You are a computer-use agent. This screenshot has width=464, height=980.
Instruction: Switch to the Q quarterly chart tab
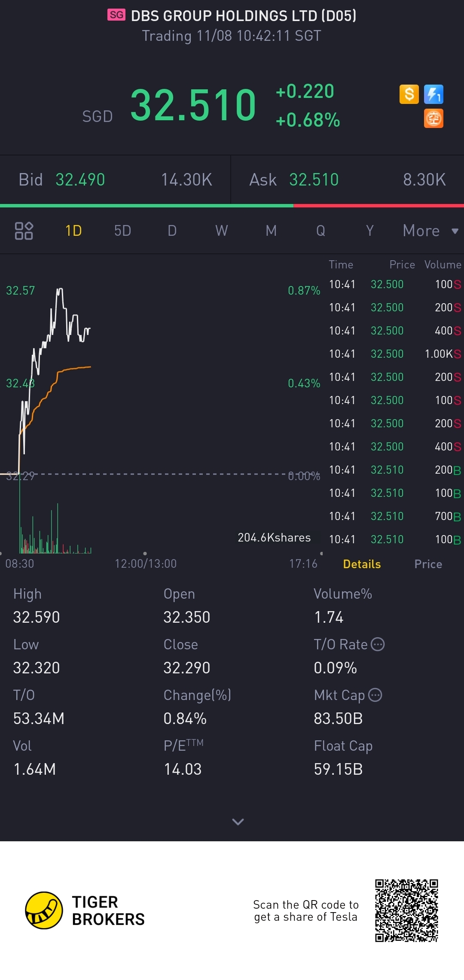tap(321, 231)
